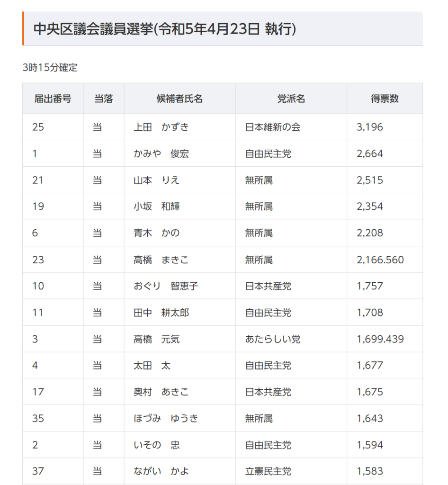Viewport: 448px width, 485px height.
Task: Click vote count 1,643
Action: click(370, 419)
